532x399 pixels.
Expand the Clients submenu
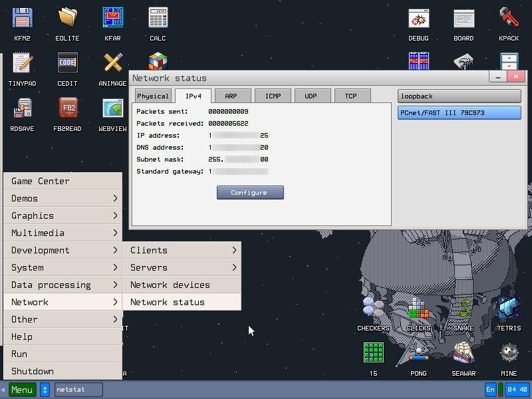(x=182, y=250)
